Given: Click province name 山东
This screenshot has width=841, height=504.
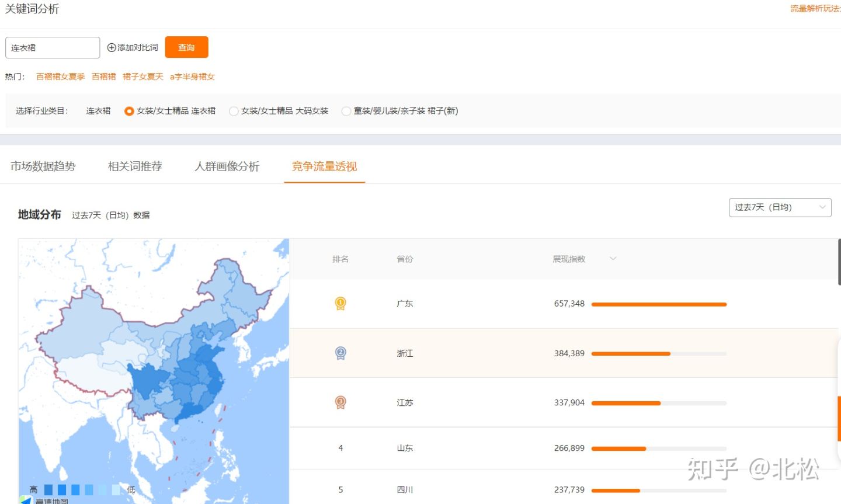Looking at the screenshot, I should pos(405,448).
